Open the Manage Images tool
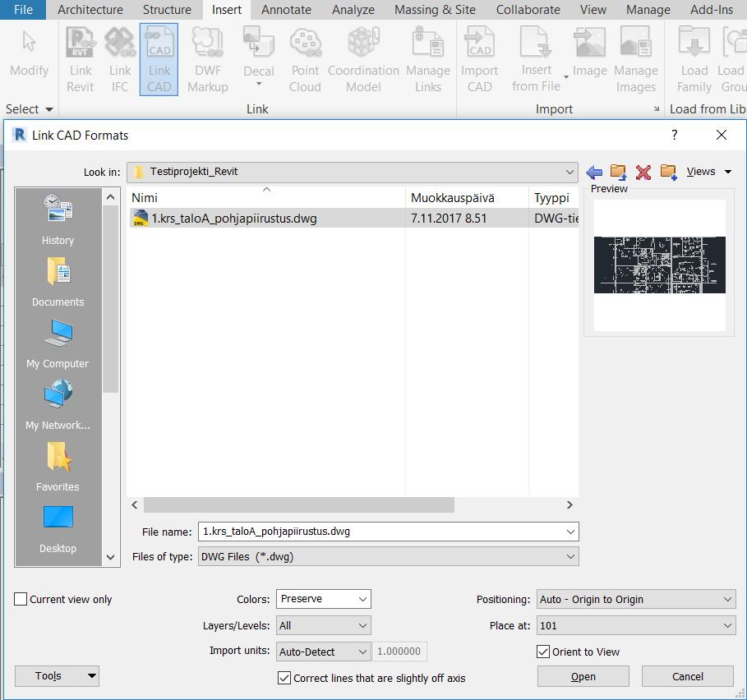This screenshot has width=747, height=700. coord(635,59)
